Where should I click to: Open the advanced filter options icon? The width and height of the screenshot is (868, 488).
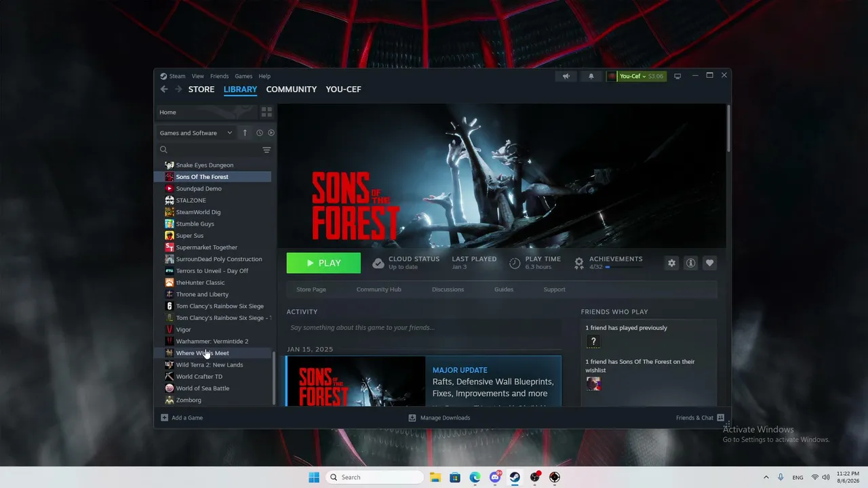pyautogui.click(x=267, y=150)
